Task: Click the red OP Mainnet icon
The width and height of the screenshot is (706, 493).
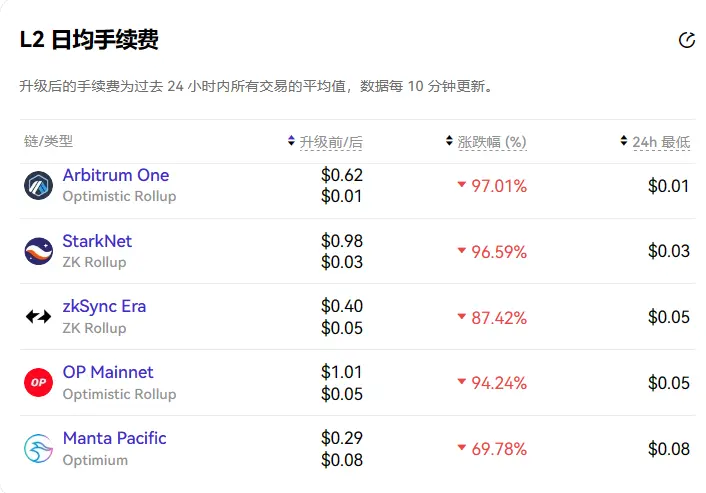Action: [38, 382]
